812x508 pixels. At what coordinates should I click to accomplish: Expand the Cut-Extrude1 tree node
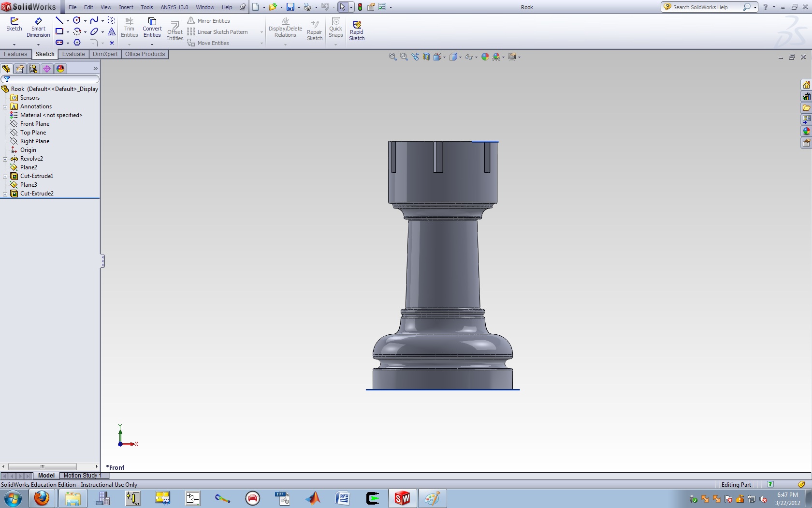[5, 176]
